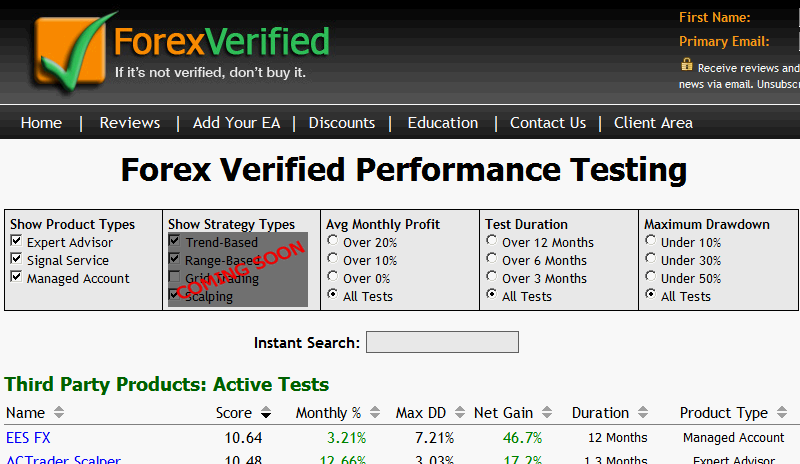Sort table by Name column arrows
This screenshot has width=800, height=464.
59,412
